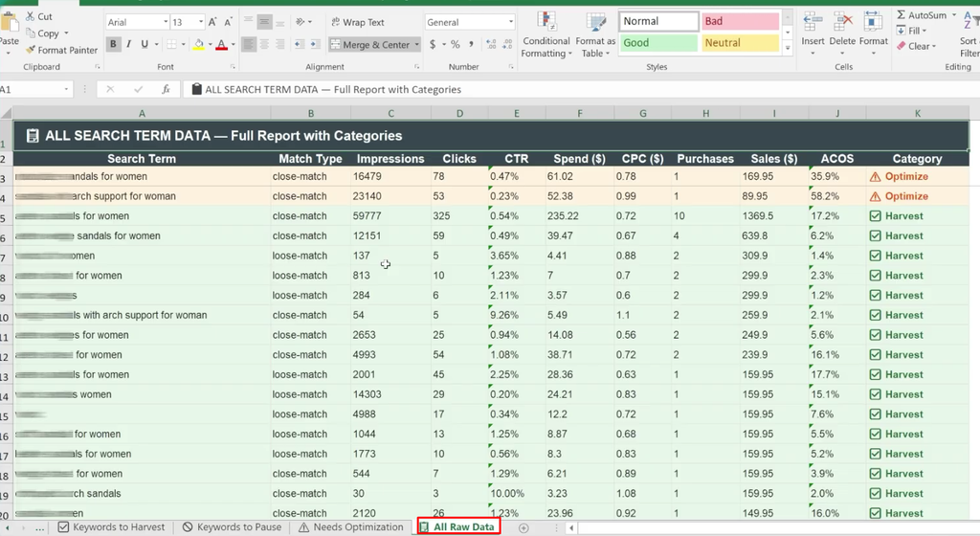980x536 pixels.
Task: Click the Increase Font Size icon
Action: click(x=212, y=22)
